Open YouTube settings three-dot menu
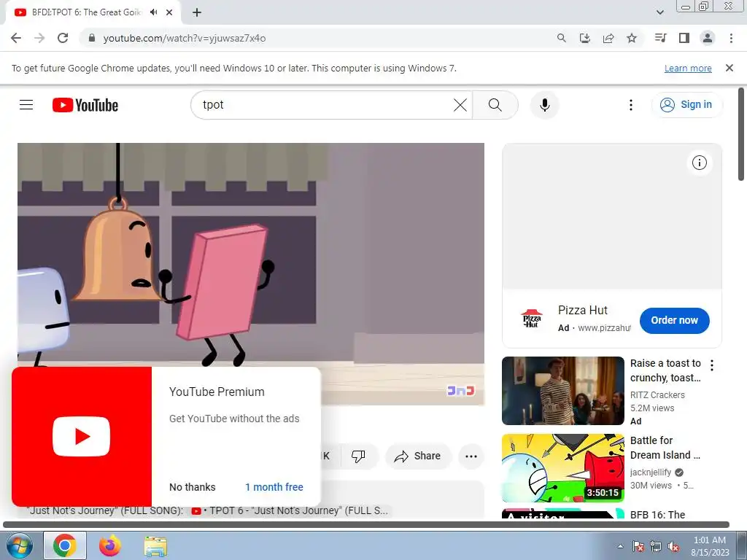The width and height of the screenshot is (747, 560). click(631, 105)
